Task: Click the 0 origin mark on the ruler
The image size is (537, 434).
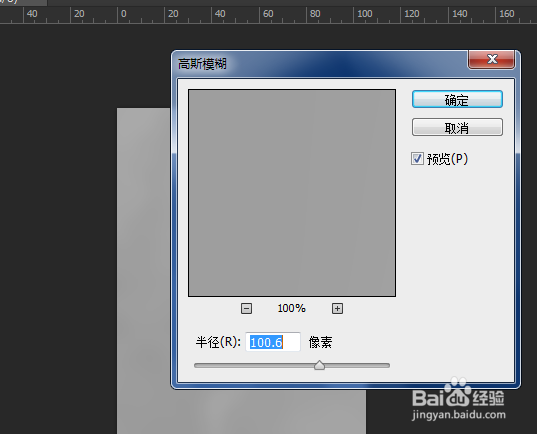Action: tap(124, 14)
